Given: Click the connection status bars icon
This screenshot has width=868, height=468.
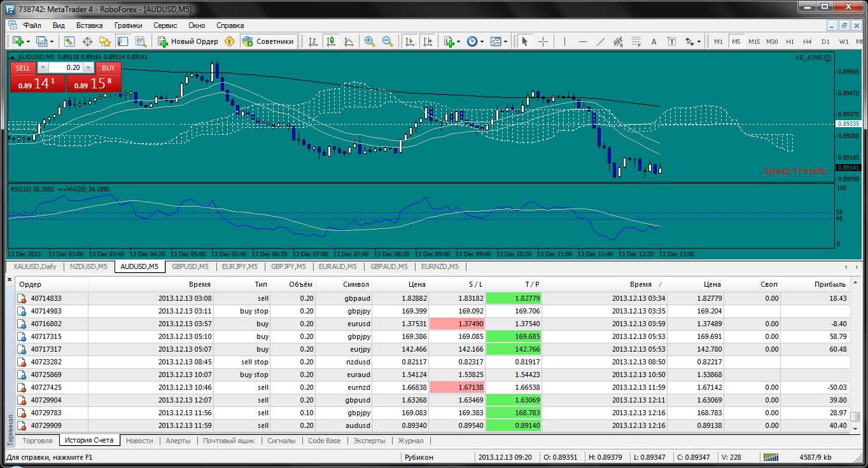Looking at the screenshot, I should click(x=771, y=457).
